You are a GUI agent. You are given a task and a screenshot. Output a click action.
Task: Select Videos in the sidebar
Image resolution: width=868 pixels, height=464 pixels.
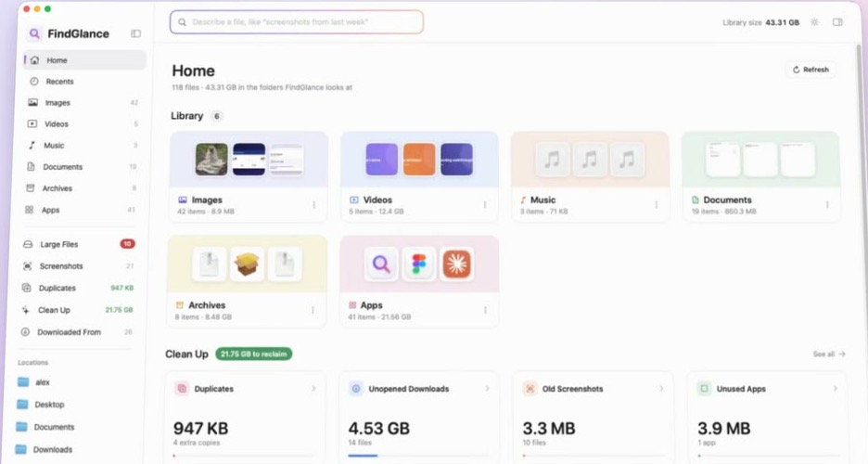tap(84, 124)
